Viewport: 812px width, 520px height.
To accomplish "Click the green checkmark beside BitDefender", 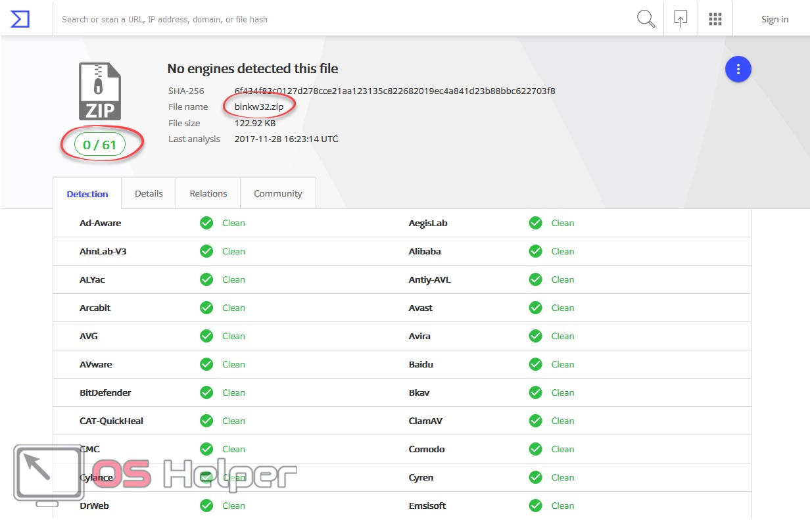I will click(x=206, y=393).
